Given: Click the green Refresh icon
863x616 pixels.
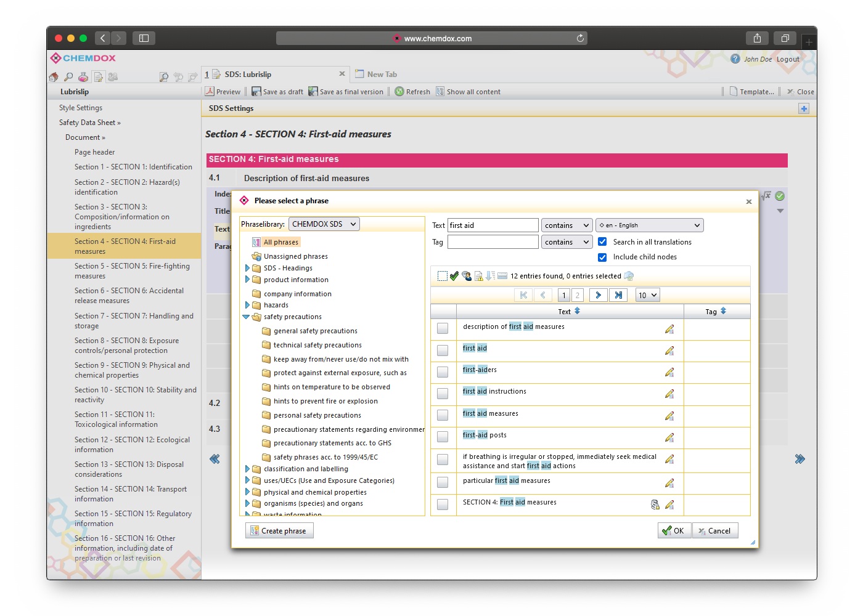Looking at the screenshot, I should 399,91.
